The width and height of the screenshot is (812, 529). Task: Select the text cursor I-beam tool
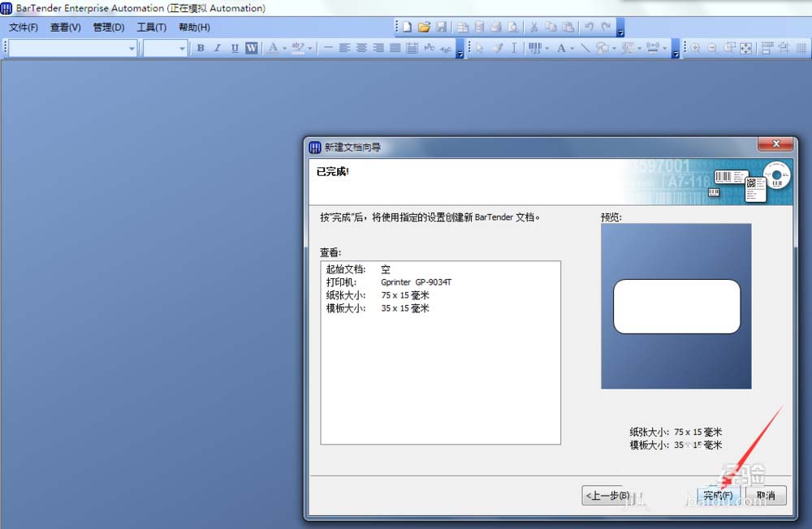[514, 48]
